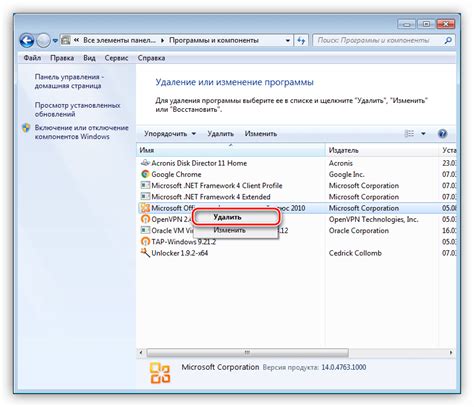Click Программы и компоненты in address bar
Viewport: 474px width, 407px height.
(x=214, y=41)
